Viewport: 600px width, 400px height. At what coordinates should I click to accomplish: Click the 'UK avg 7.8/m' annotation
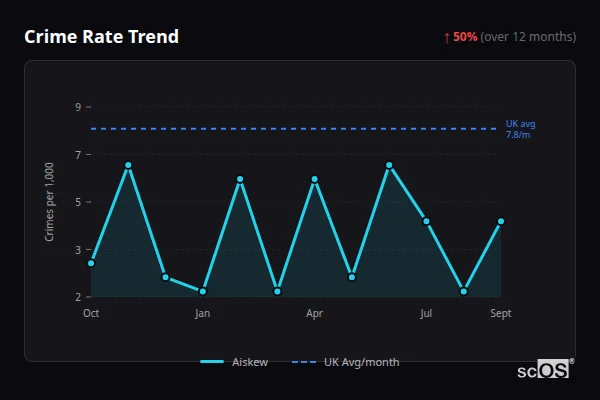520,129
